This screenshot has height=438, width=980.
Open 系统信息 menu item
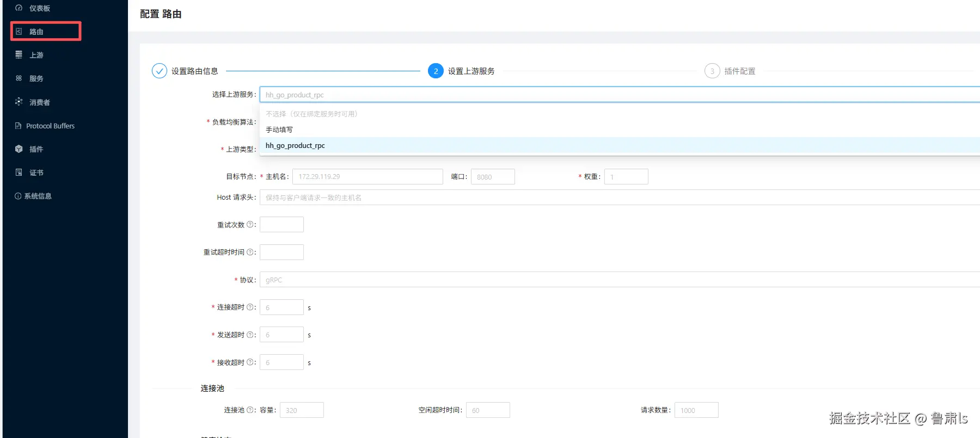[x=65, y=196]
